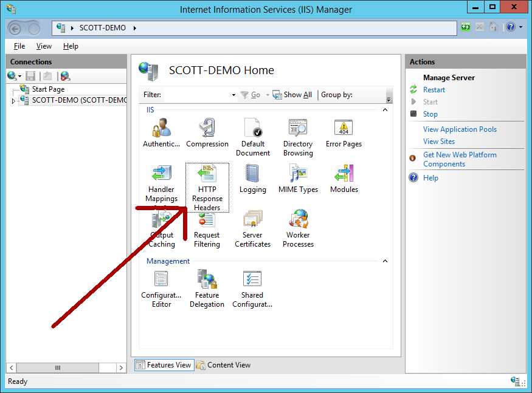This screenshot has width=532, height=393.
Task: Click the arrow after SCOTT-DEMO in address bar
Action: (x=135, y=28)
